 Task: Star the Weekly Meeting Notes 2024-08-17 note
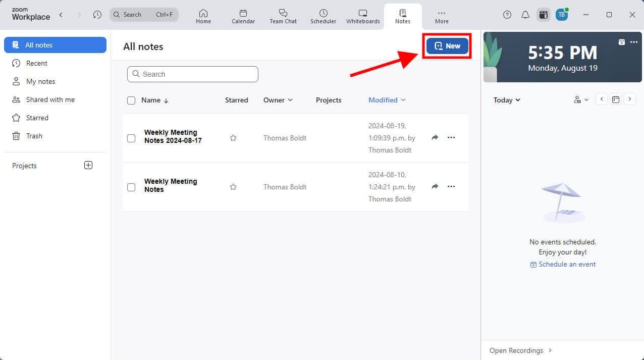(233, 137)
